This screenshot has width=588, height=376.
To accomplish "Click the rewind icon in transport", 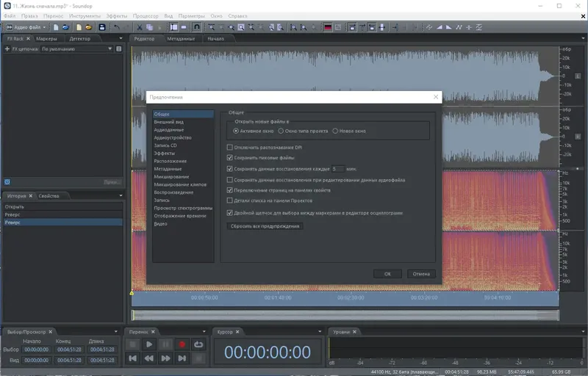I will (149, 358).
